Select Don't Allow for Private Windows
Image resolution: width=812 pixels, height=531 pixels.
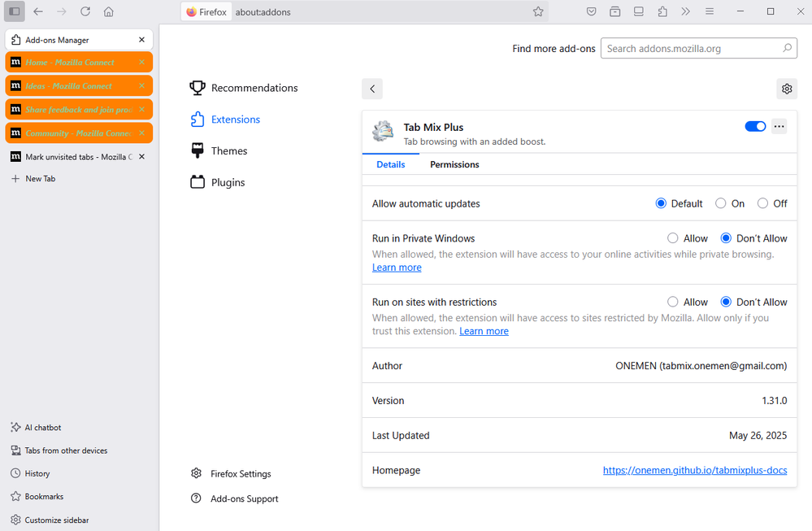[726, 238]
